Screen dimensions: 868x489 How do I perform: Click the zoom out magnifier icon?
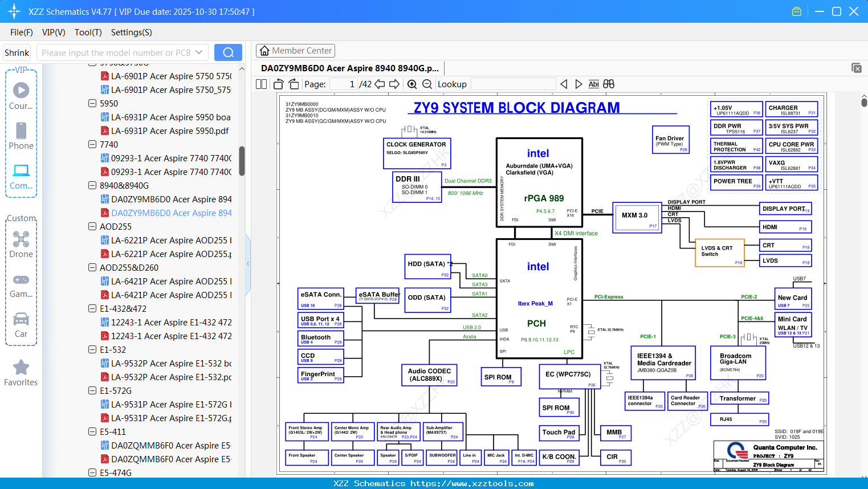427,84
